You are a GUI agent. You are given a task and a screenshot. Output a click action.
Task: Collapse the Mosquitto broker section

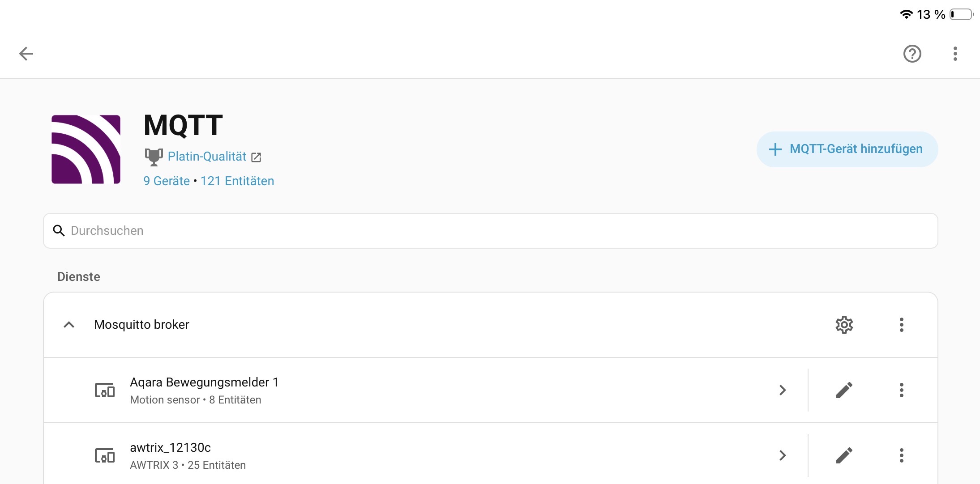[69, 325]
